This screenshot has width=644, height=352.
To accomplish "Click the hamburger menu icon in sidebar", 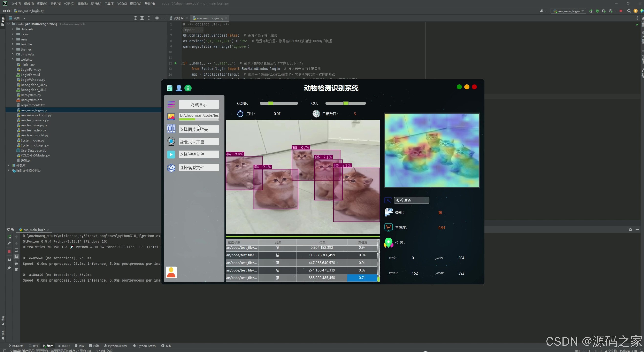I will pos(171,104).
